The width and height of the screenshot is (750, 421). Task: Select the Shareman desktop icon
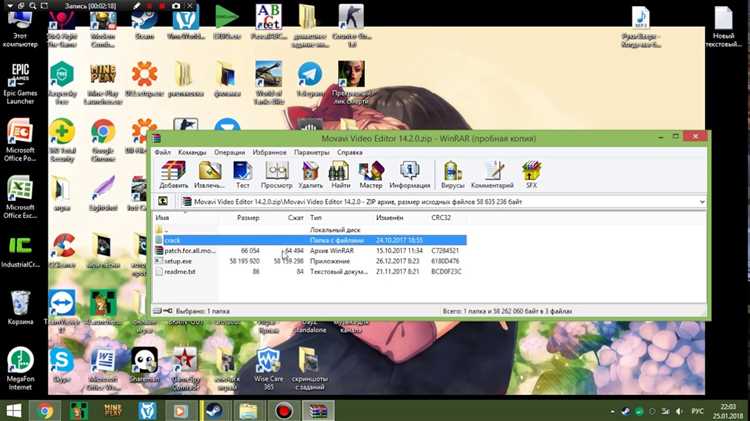tap(144, 365)
